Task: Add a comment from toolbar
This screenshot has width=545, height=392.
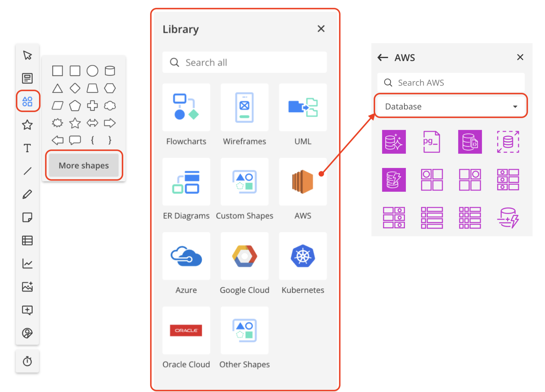Action: (27, 310)
